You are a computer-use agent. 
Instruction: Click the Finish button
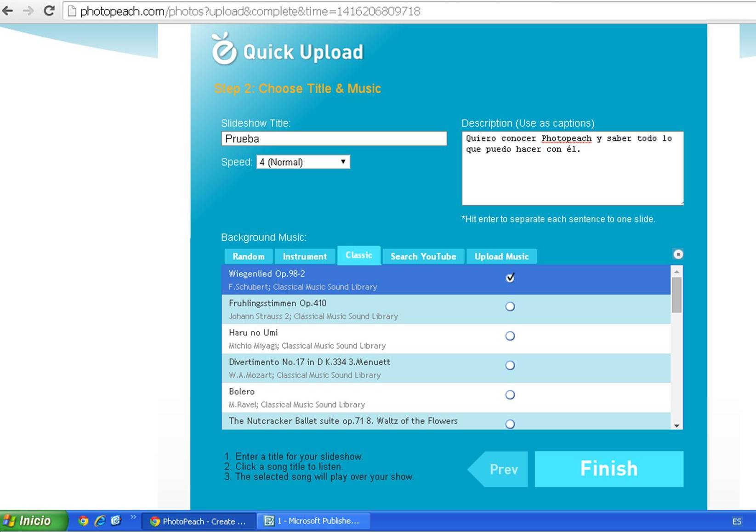point(608,469)
